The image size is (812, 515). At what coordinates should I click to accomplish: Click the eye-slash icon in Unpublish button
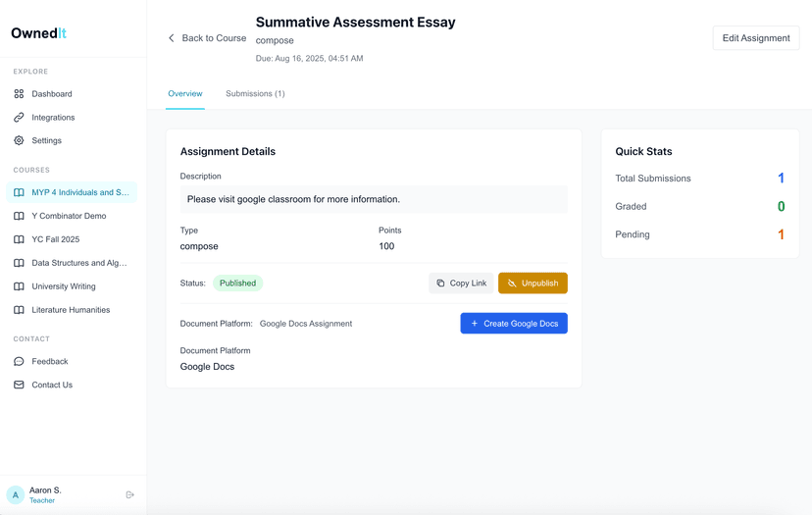pos(512,283)
